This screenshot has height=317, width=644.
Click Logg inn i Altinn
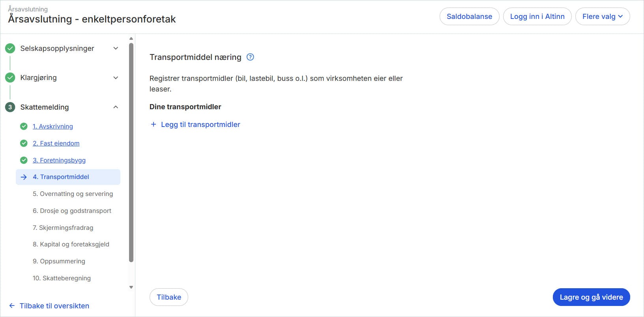click(537, 16)
